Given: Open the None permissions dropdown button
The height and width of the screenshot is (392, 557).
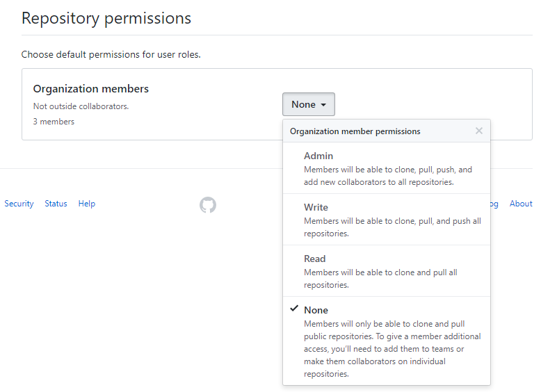Looking at the screenshot, I should coord(308,104).
